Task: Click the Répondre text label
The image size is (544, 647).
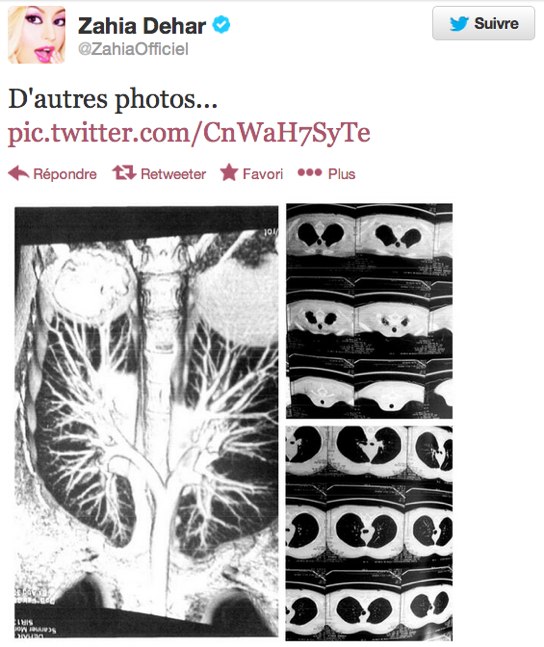Action: point(65,174)
